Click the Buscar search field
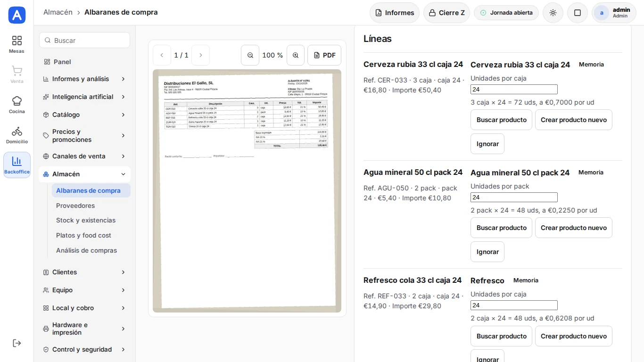Image resolution: width=644 pixels, height=362 pixels. point(85,40)
